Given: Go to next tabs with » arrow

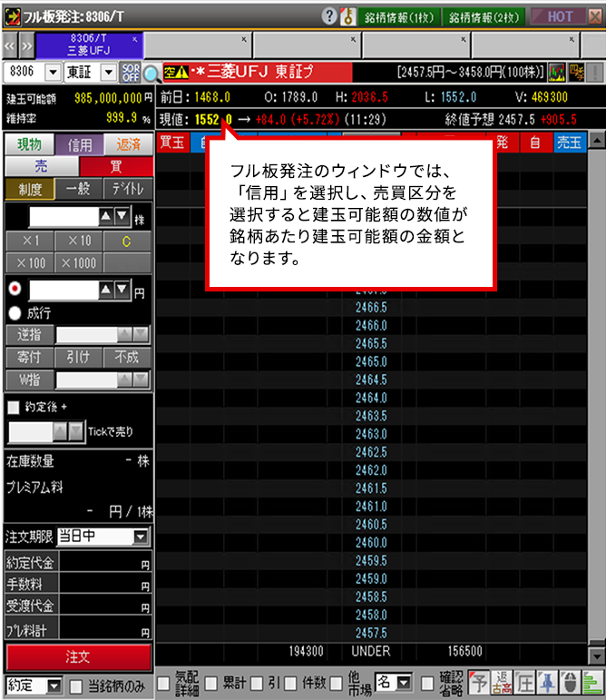Looking at the screenshot, I should (26, 46).
